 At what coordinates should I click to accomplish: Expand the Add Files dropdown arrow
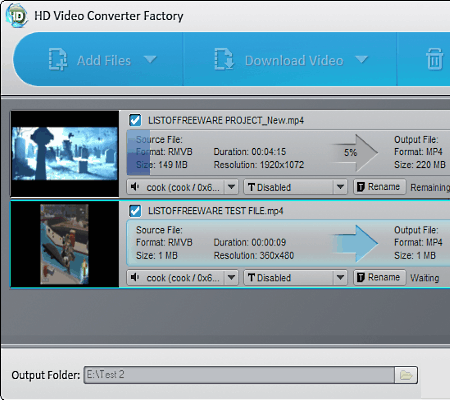point(150,60)
